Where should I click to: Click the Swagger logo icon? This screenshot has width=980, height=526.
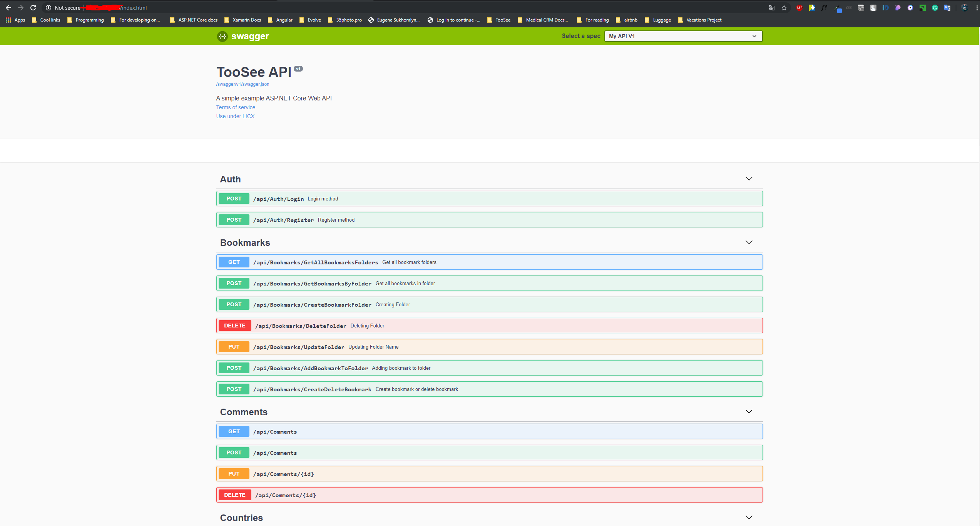click(222, 36)
